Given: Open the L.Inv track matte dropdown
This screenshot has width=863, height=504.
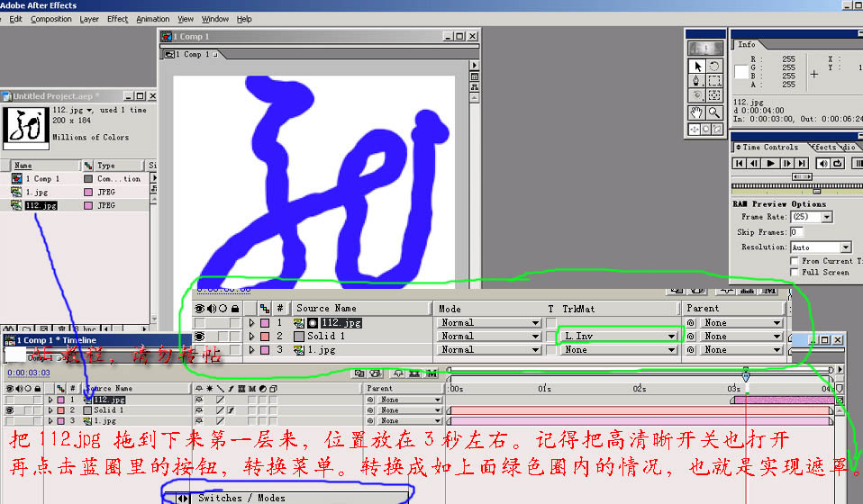Looking at the screenshot, I should pos(620,337).
